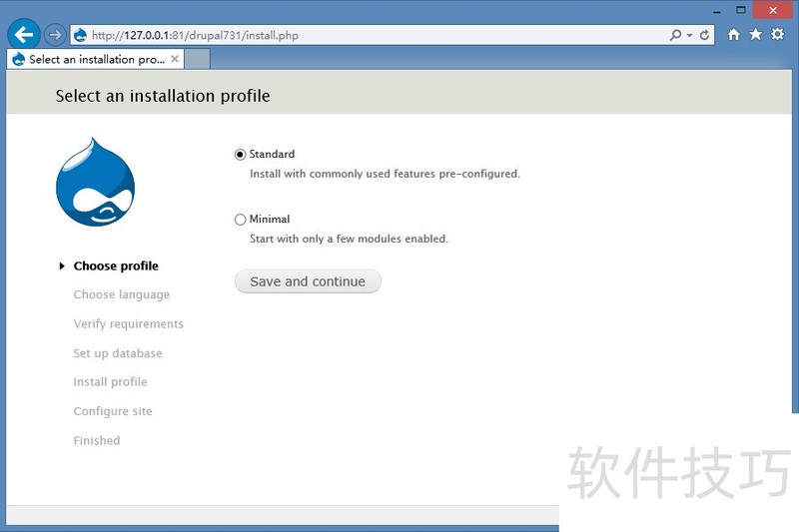Click the Drupal favicon in address bar
Viewport: 799px width, 532px height.
tap(80, 35)
